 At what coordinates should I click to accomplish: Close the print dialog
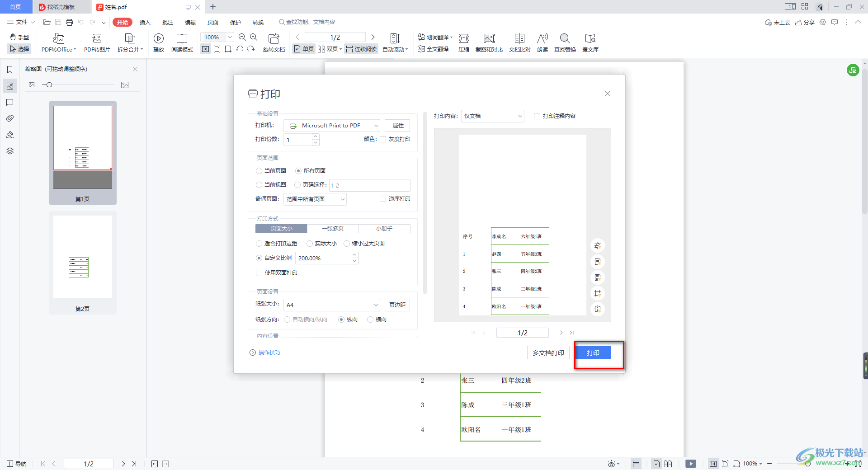point(608,94)
